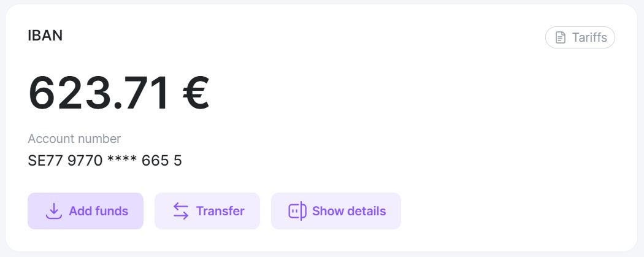This screenshot has width=644, height=257.
Task: Click the Transfer text label
Action: 220,211
